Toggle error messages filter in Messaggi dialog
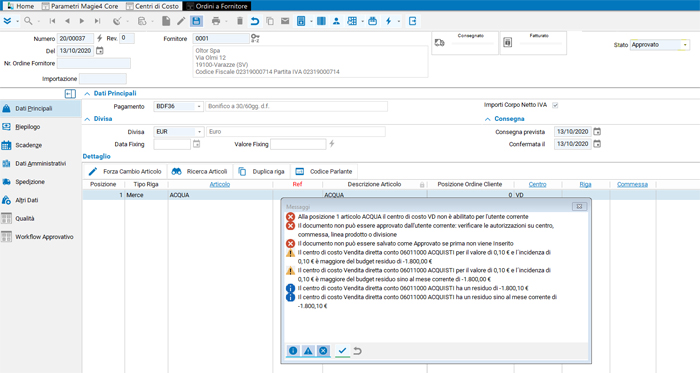The width and height of the screenshot is (700, 373). click(323, 351)
